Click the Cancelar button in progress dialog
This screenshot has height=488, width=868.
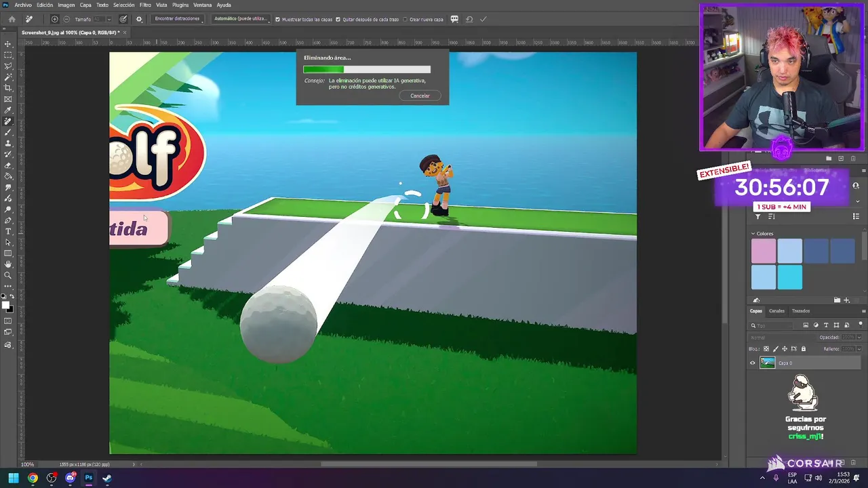point(420,96)
